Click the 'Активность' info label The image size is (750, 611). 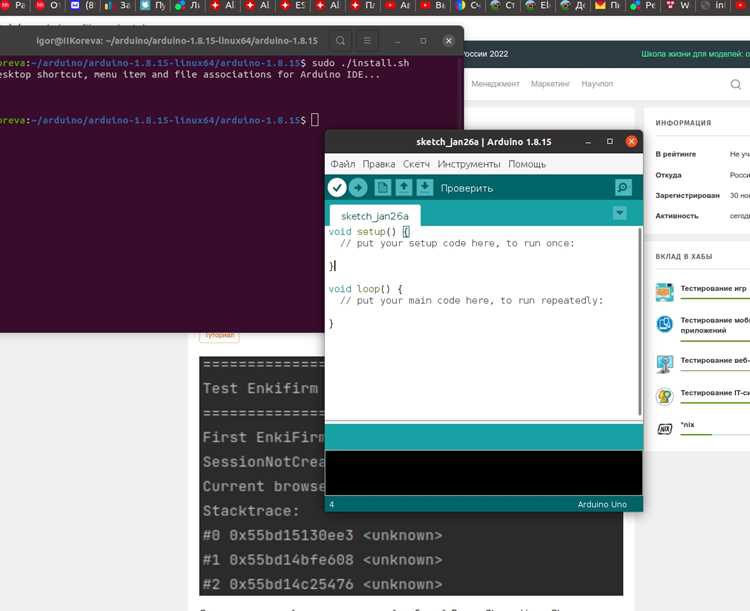(x=677, y=216)
